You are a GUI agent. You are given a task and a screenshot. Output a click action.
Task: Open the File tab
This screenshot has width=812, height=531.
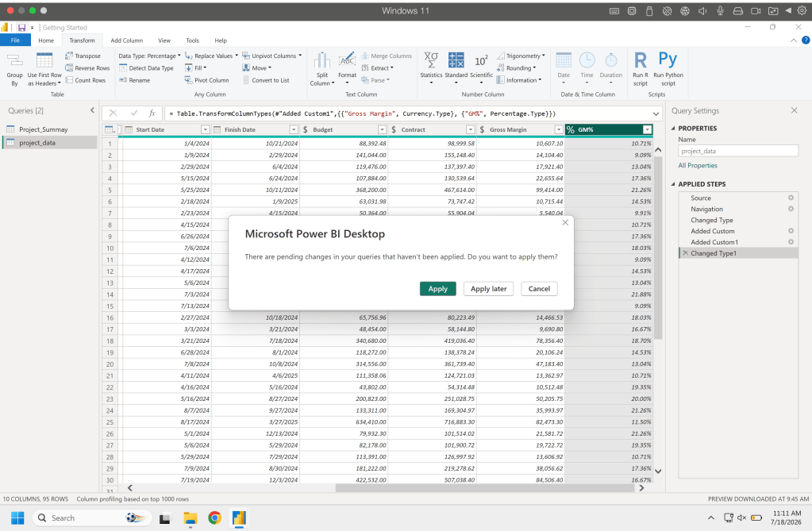click(15, 40)
